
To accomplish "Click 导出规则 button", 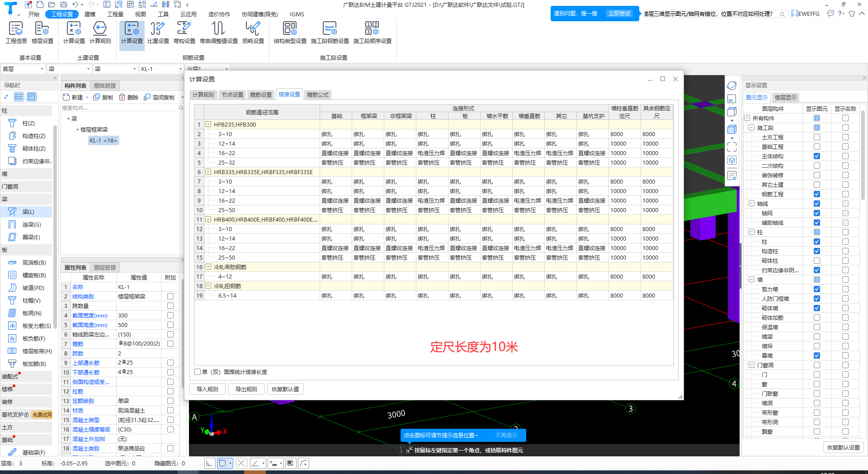I will point(246,389).
